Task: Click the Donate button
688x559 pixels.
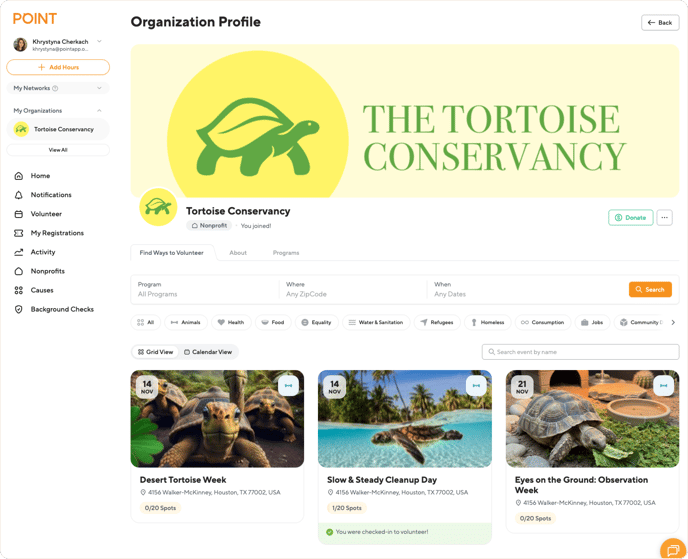Action: click(631, 218)
